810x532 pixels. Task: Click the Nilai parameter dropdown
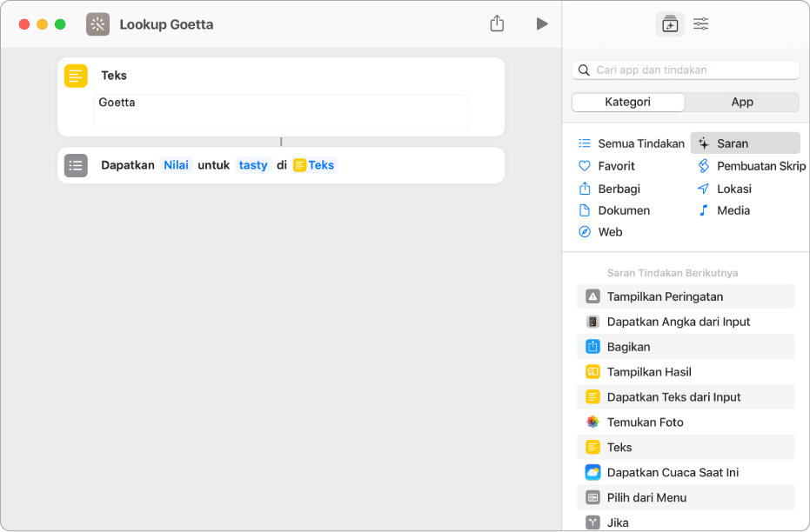tap(176, 165)
